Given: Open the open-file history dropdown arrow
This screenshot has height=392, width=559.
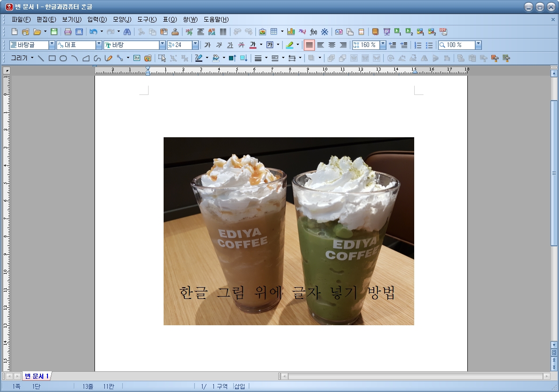Looking at the screenshot, I should pyautogui.click(x=45, y=31).
